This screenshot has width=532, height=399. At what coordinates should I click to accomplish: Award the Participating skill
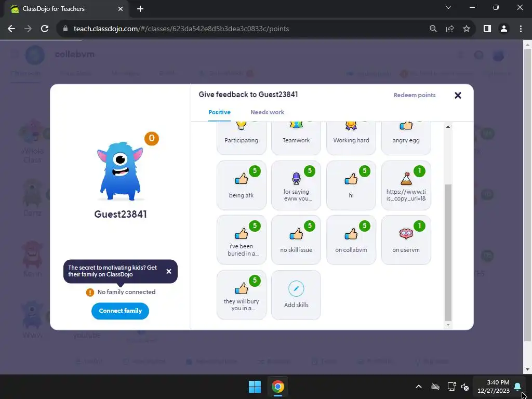tap(241, 137)
